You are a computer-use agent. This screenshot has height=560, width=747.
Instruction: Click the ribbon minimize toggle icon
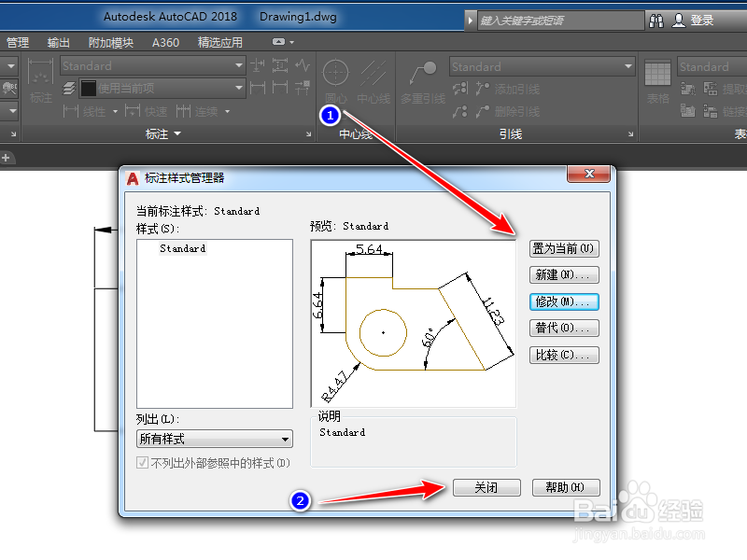278,42
